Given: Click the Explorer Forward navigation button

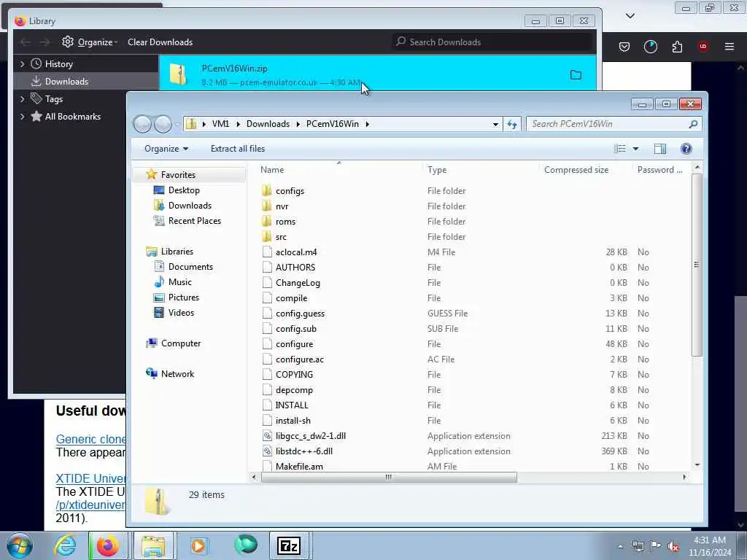Looking at the screenshot, I should 163,124.
